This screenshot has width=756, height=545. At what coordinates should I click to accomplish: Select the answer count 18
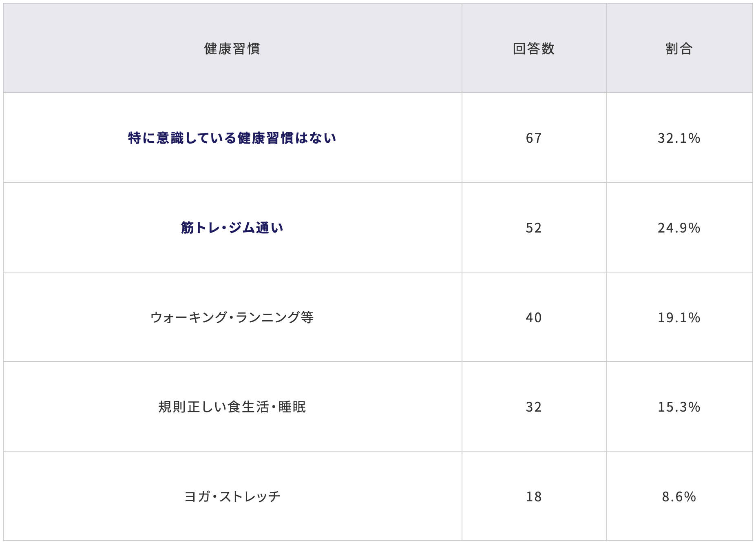[x=533, y=496]
